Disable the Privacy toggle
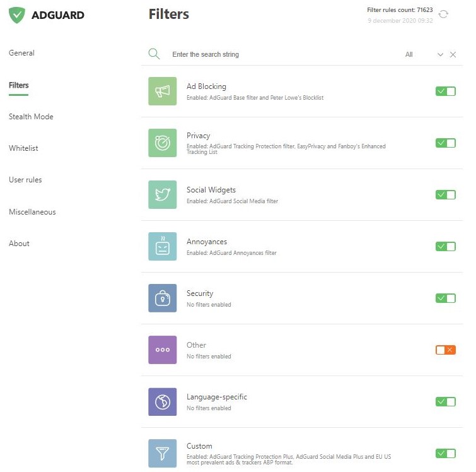Image resolution: width=476 pixels, height=472 pixels. pos(446,143)
